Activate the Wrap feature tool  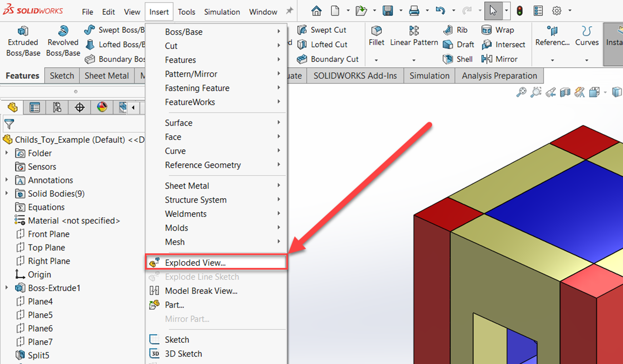pyautogui.click(x=498, y=30)
